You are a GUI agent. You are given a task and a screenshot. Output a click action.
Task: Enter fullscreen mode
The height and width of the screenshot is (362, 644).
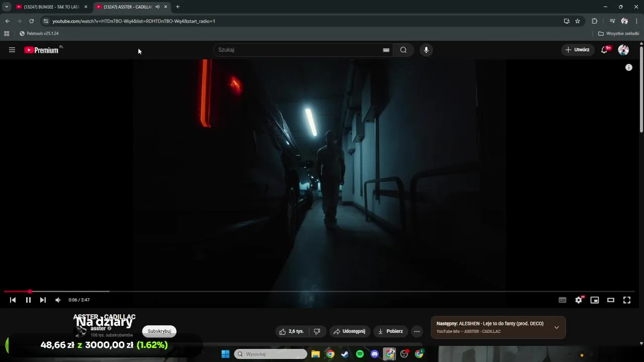[x=627, y=300]
